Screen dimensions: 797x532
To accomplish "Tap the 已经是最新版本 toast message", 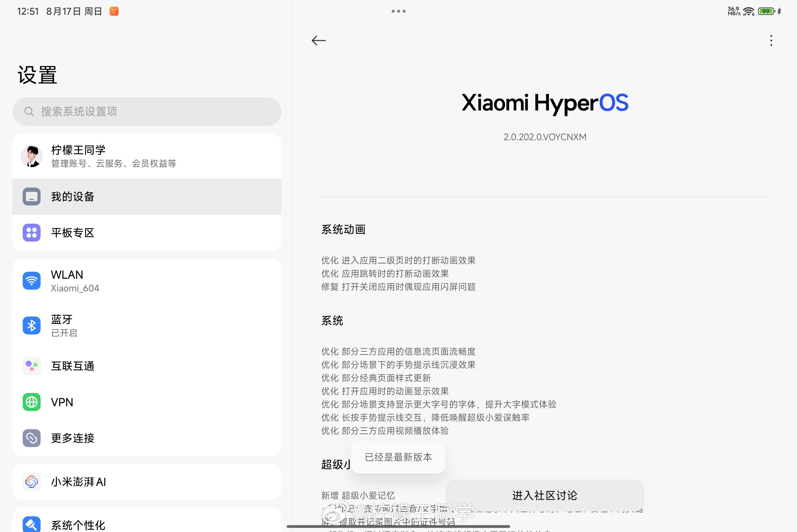I will pyautogui.click(x=398, y=457).
